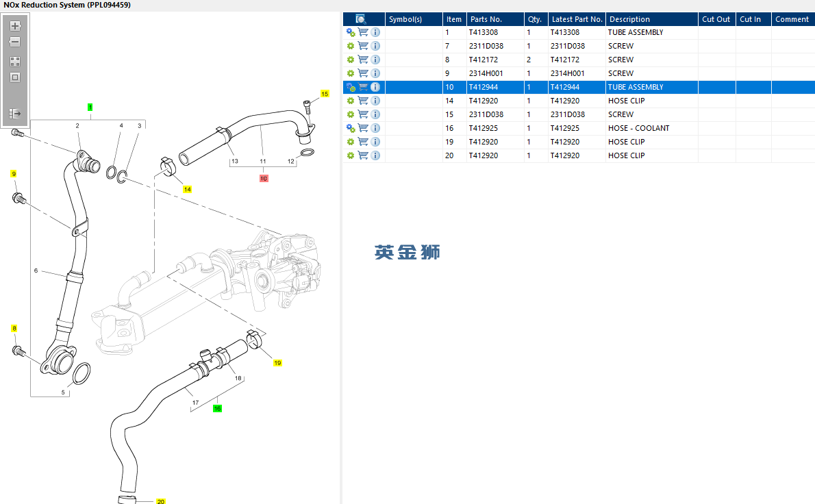This screenshot has height=504, width=815.
Task: Add item 14 hose clip to cart
Action: pos(363,101)
